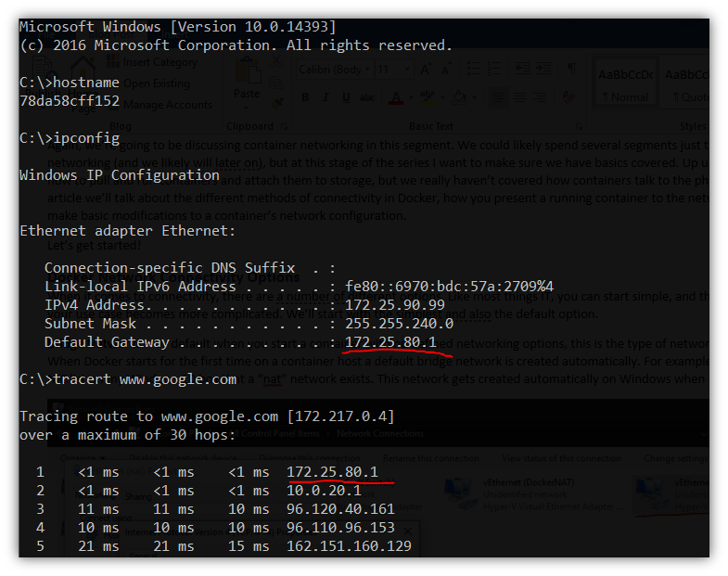
Task: Click Default Gateway value 172.25.80.1
Action: (x=390, y=342)
